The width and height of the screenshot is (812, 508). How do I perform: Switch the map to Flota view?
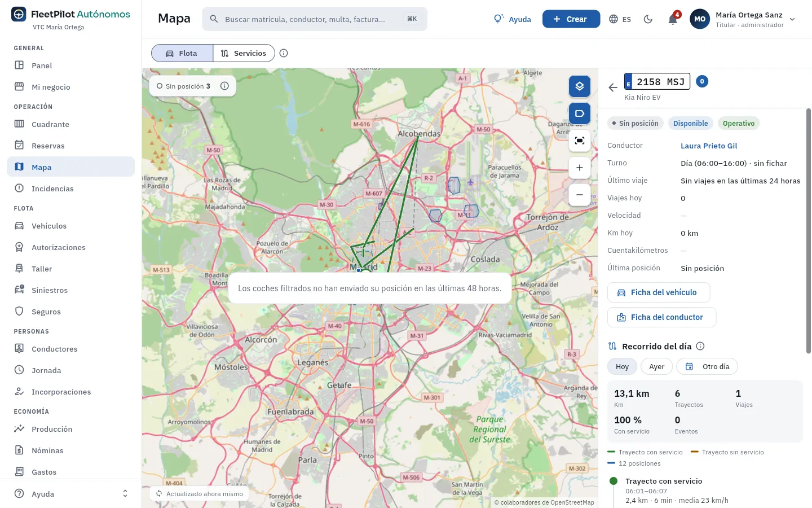[182, 53]
